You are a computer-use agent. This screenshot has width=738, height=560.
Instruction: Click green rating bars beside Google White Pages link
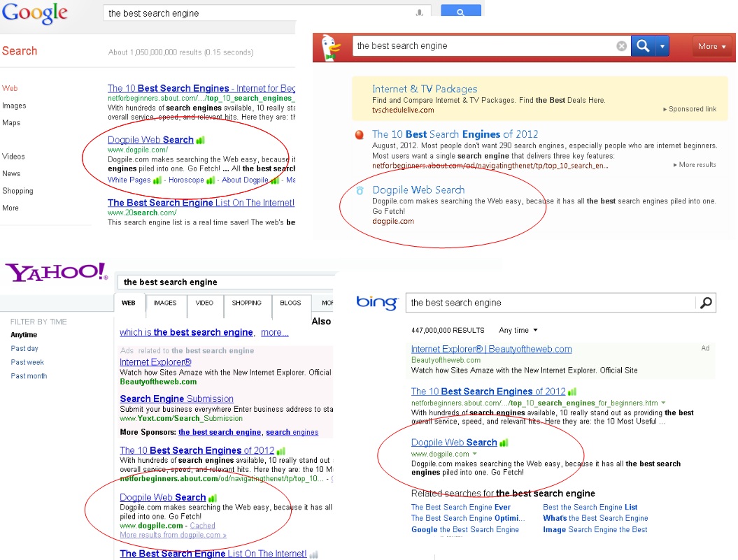[157, 180]
